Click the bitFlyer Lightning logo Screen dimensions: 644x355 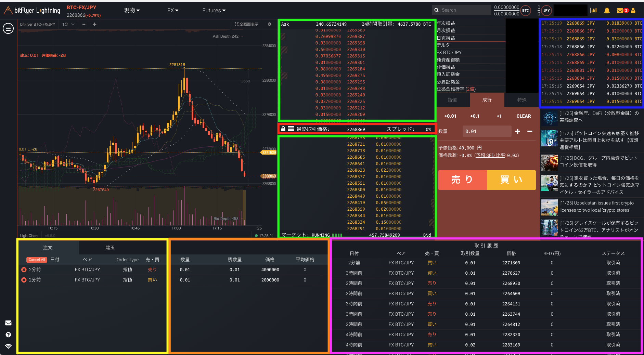pos(32,11)
